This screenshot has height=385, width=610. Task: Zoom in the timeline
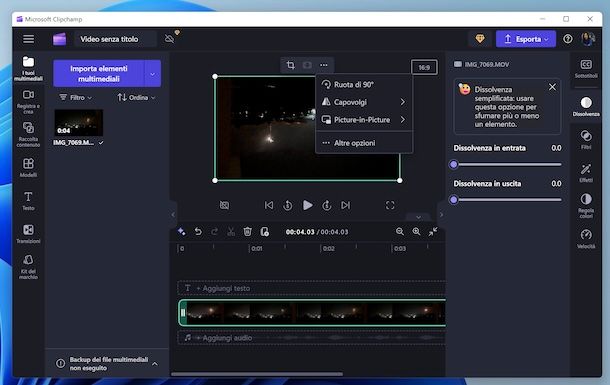coord(416,232)
